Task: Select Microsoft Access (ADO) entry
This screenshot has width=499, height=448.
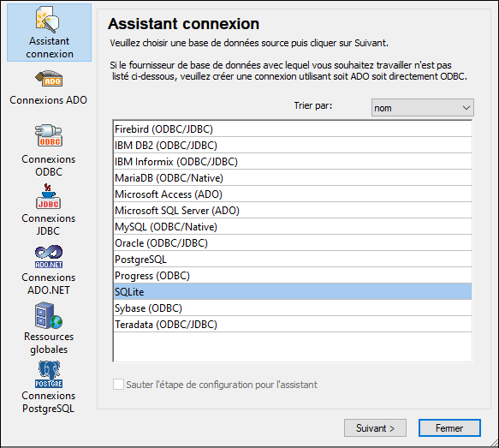Action: pyautogui.click(x=293, y=194)
